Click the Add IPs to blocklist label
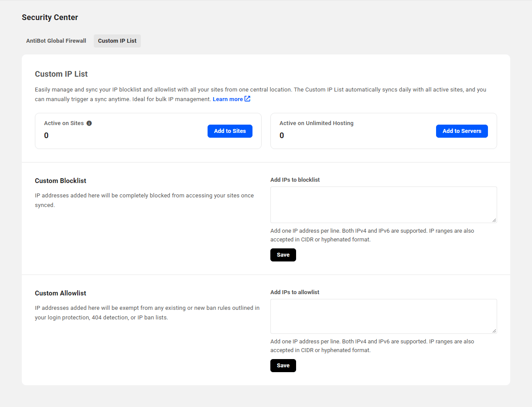This screenshot has width=532, height=407. pos(295,180)
